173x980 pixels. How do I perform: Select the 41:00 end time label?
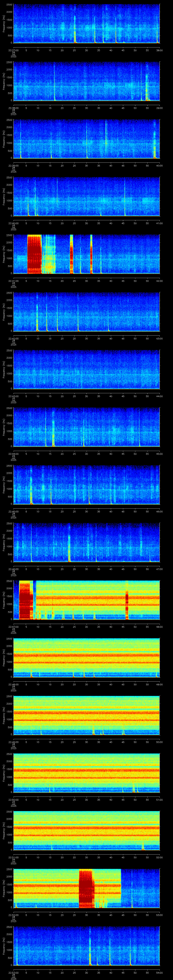pyautogui.click(x=159, y=223)
